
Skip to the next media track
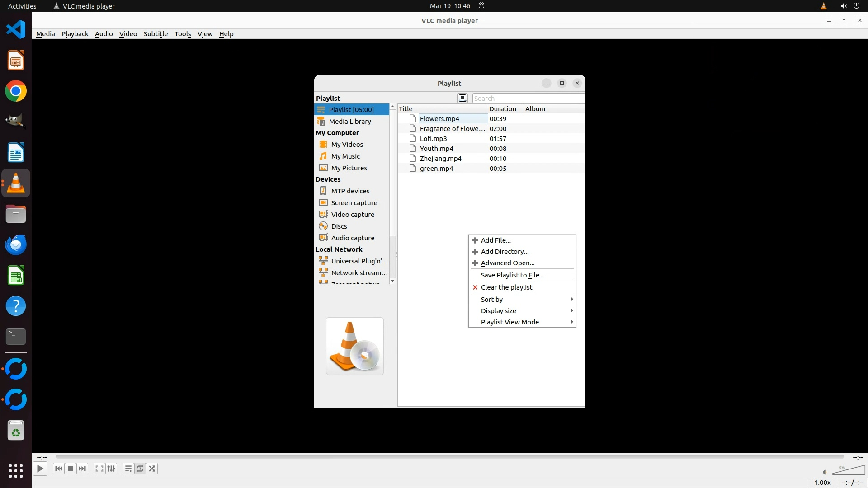[x=82, y=469]
